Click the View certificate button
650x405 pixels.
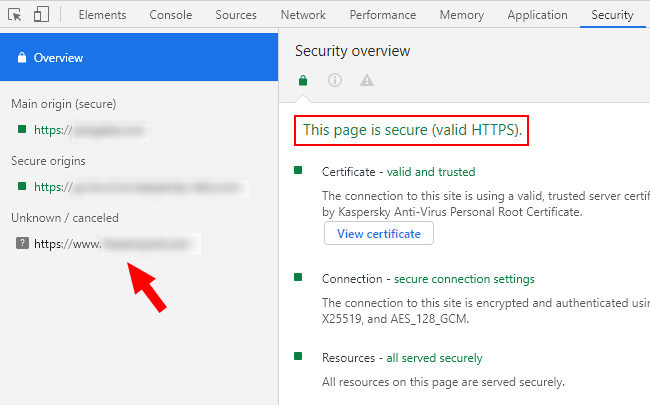[379, 233]
